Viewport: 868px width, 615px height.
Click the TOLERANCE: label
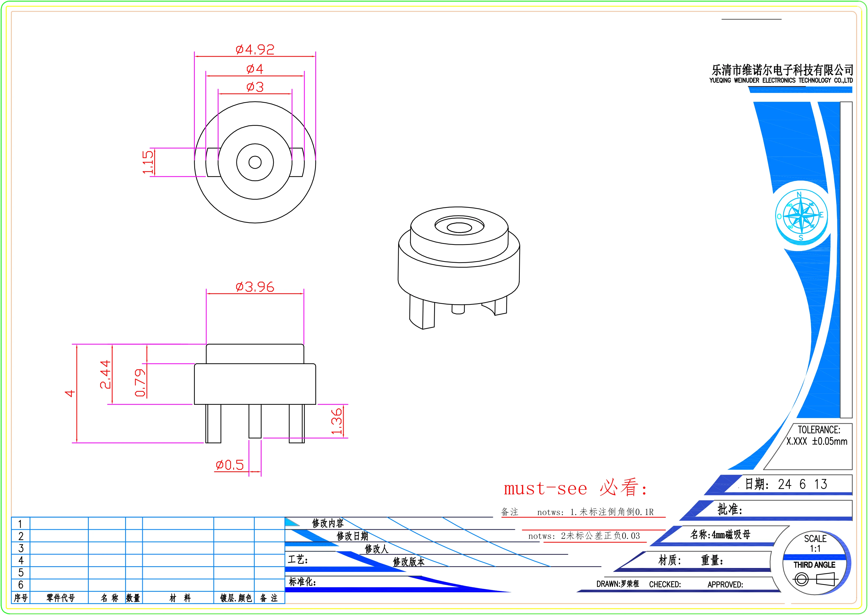pyautogui.click(x=819, y=430)
